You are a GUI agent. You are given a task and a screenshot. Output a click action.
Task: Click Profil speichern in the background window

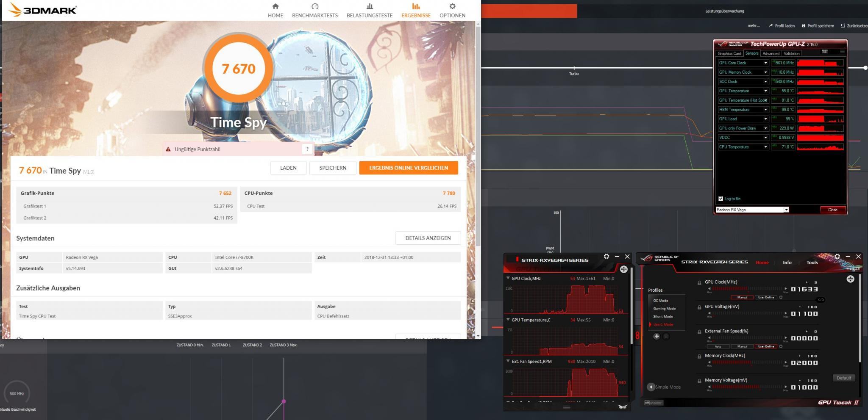tap(818, 26)
